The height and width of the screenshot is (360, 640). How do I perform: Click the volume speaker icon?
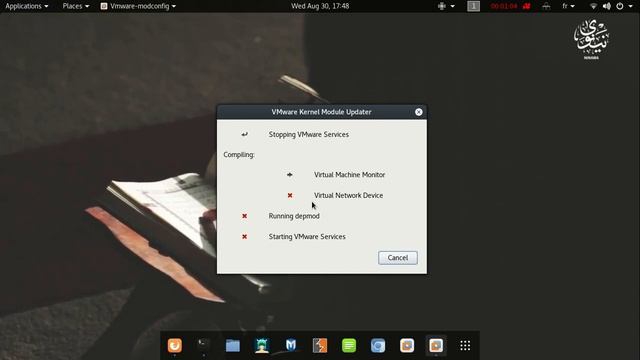point(607,6)
